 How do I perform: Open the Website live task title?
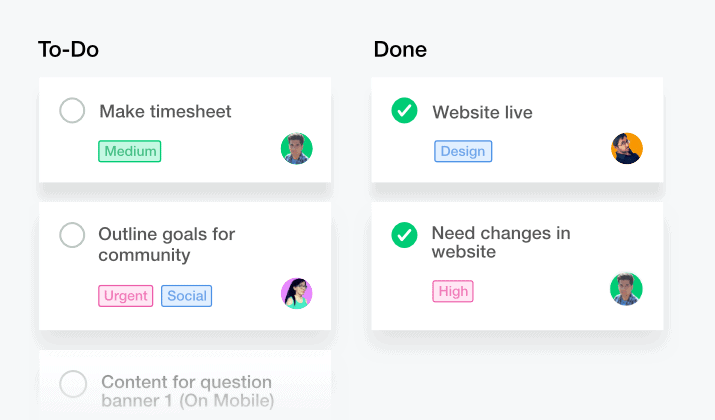click(482, 112)
